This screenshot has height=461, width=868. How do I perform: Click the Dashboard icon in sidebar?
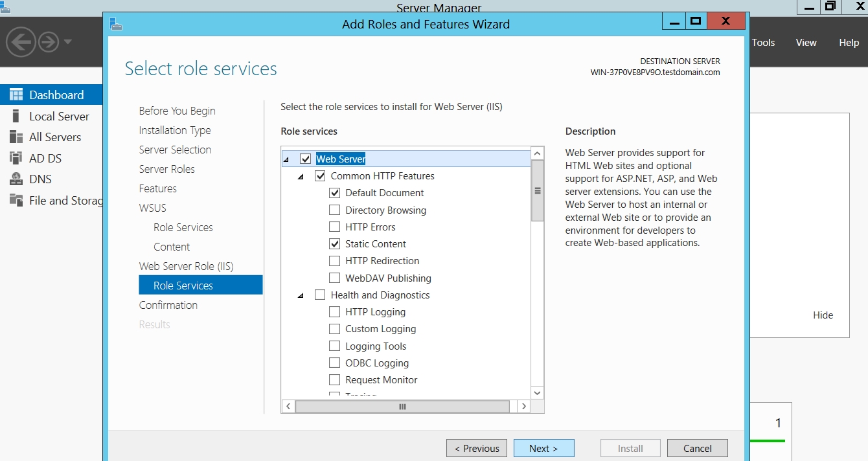point(16,95)
